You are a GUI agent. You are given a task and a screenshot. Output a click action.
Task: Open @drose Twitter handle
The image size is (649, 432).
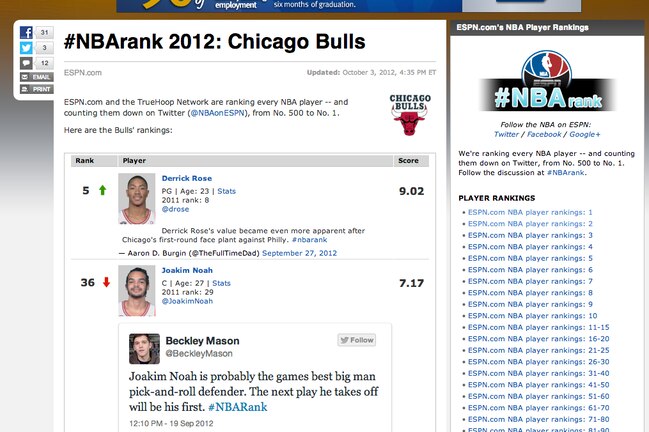175,209
